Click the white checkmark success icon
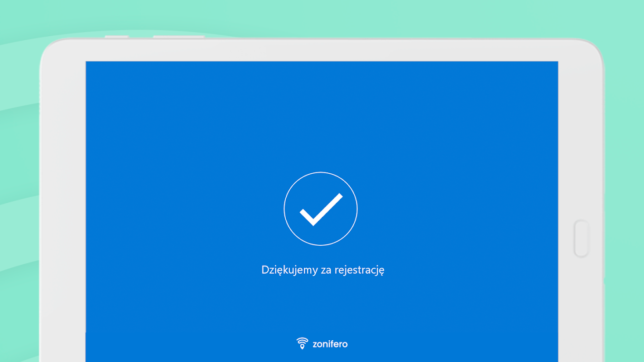 coord(321,209)
